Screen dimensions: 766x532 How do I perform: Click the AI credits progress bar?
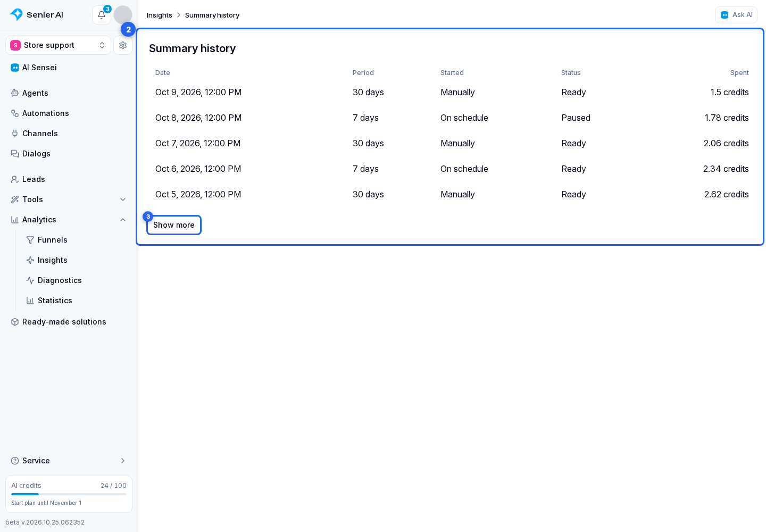(69, 494)
